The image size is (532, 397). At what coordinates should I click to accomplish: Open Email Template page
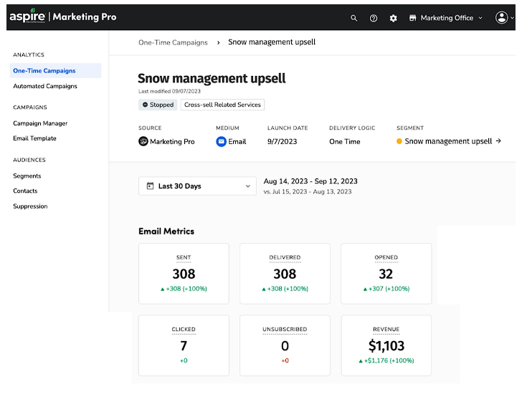(34, 138)
